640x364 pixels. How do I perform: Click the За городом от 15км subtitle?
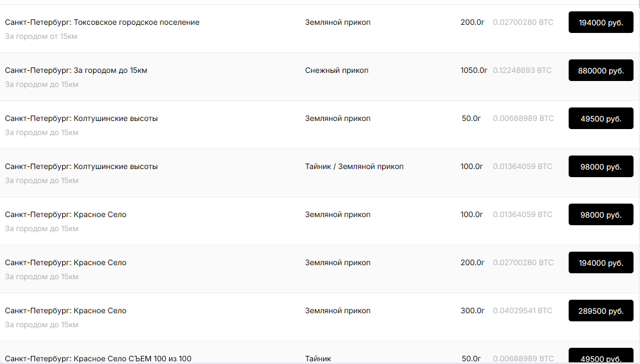[42, 37]
